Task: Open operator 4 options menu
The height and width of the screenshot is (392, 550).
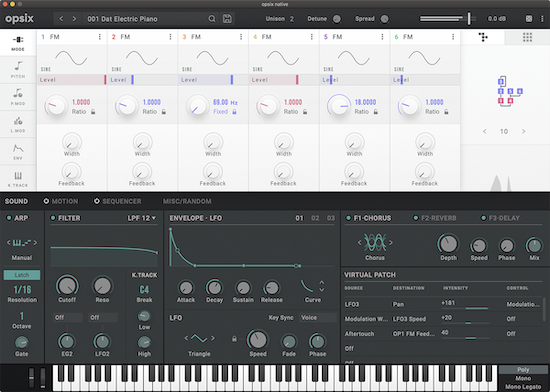Action: point(311,37)
